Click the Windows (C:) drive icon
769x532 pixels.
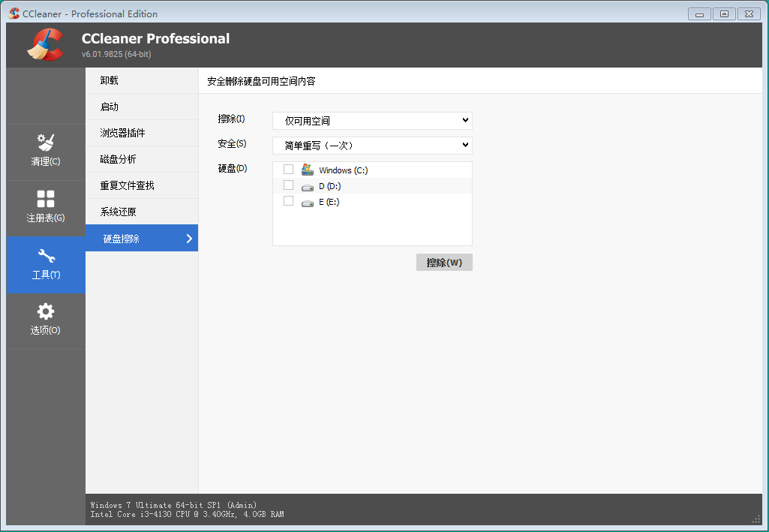pos(307,170)
